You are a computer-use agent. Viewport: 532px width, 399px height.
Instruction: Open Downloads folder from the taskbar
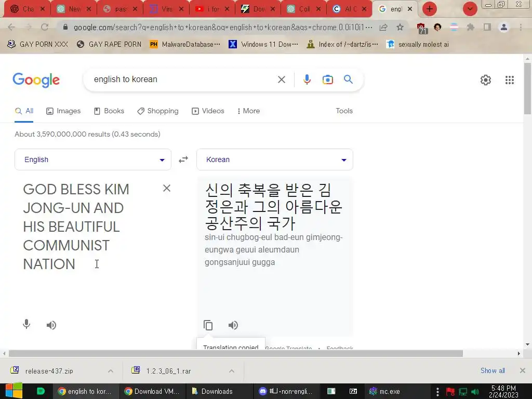tap(219, 391)
